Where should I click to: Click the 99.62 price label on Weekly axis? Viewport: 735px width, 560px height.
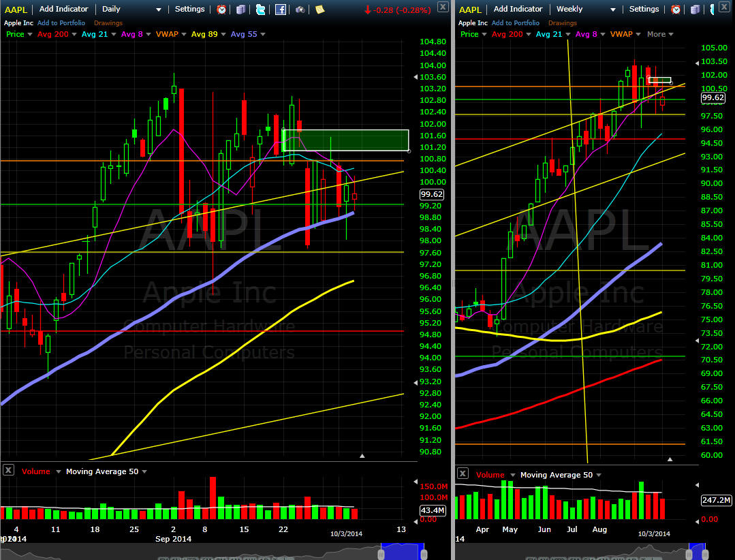tap(713, 97)
